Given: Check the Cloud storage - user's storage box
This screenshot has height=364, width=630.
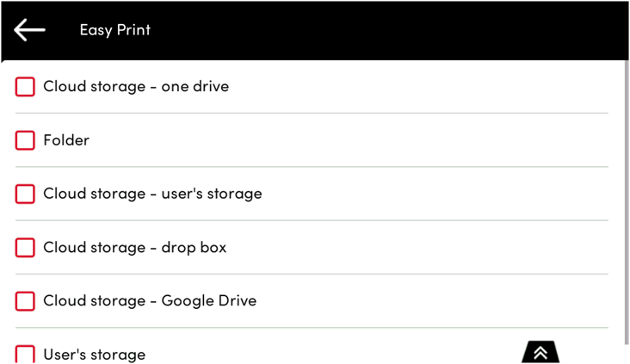Looking at the screenshot, I should [x=26, y=194].
